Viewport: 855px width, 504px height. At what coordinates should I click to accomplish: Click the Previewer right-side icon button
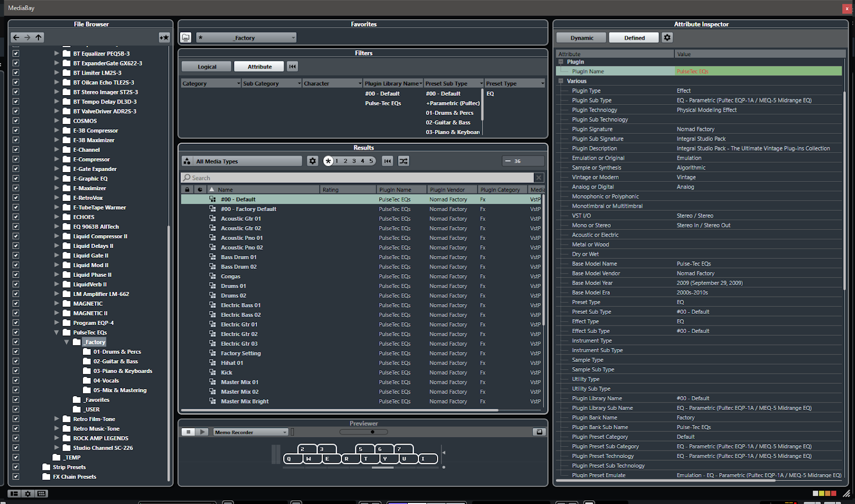[x=539, y=432]
